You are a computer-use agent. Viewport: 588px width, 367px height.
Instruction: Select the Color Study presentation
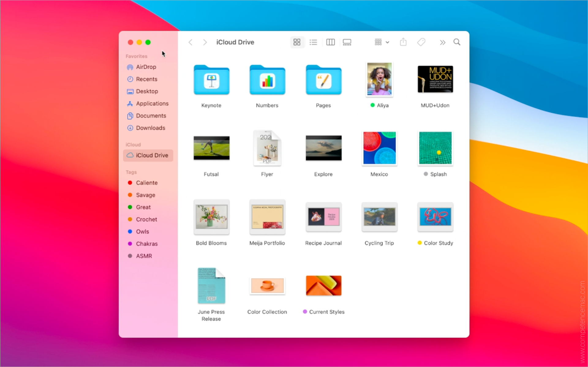point(435,217)
